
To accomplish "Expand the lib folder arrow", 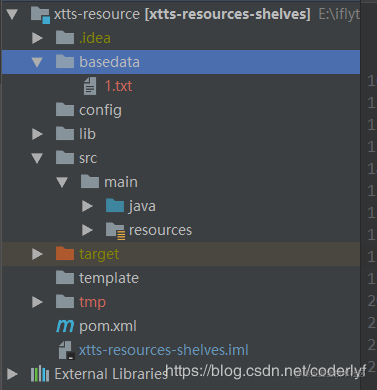I will click(x=37, y=134).
